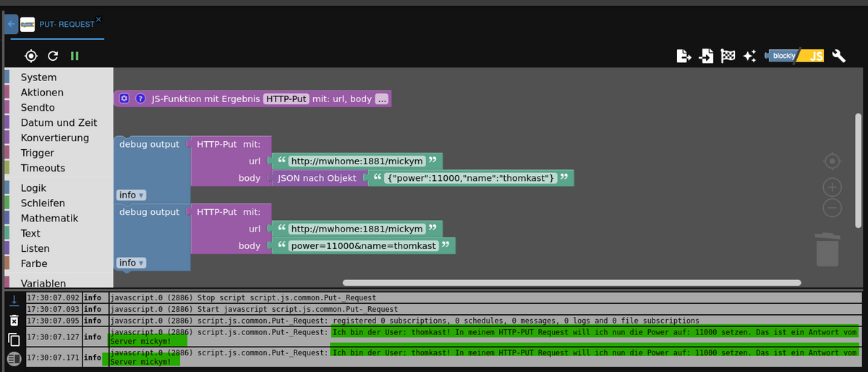Click the log timestamp 17:30:07.092
868x372 pixels.
pos(54,297)
